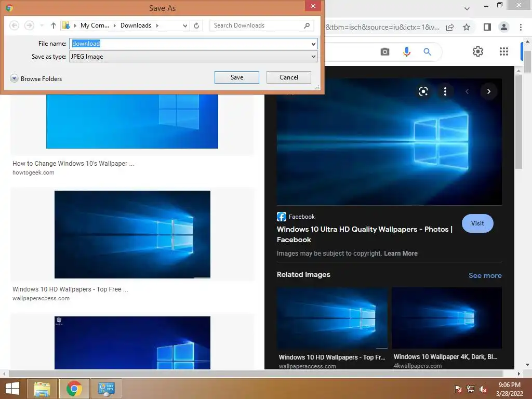532x399 pixels.
Task: Open Google apps grid
Action: (x=504, y=51)
